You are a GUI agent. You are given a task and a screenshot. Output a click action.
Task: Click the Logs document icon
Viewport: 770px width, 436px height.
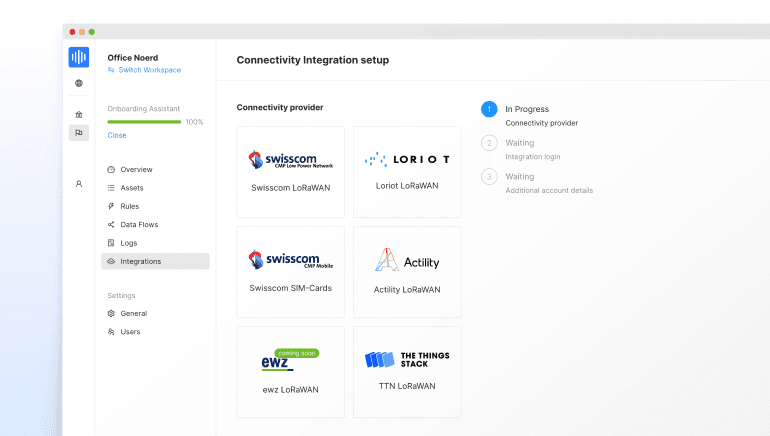(x=111, y=243)
